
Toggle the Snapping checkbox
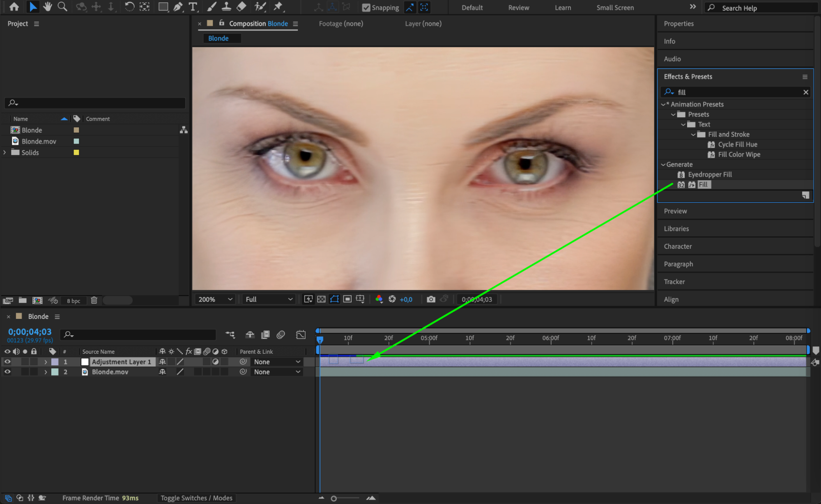(366, 7)
